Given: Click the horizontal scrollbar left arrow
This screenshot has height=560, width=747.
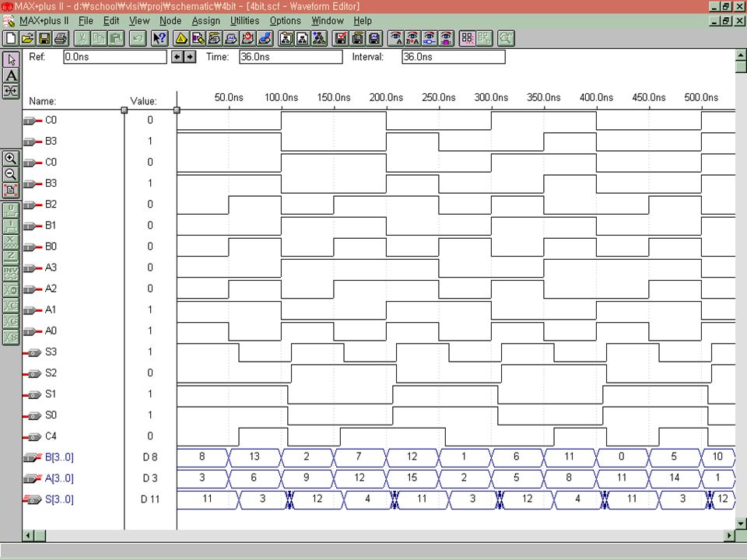Looking at the screenshot, I should coord(28,535).
